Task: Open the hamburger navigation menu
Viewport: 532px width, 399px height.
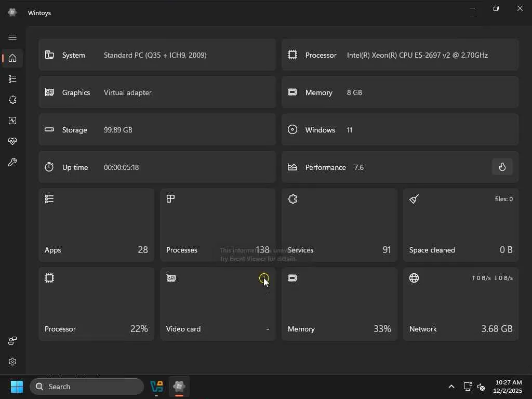Action: coord(12,37)
